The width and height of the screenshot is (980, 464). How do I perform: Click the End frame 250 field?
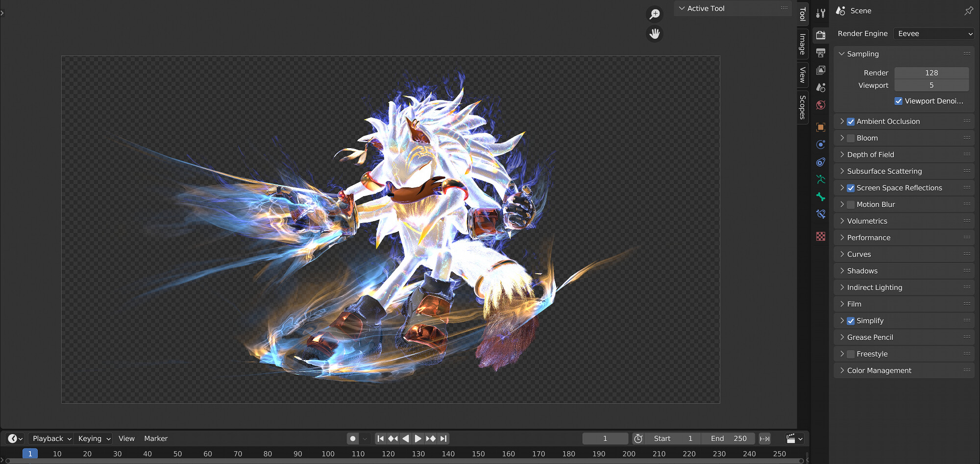729,438
